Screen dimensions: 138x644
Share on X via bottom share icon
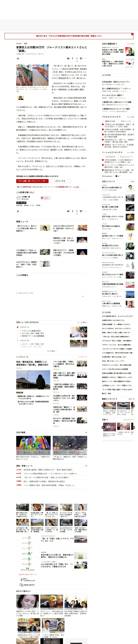[77, 211]
